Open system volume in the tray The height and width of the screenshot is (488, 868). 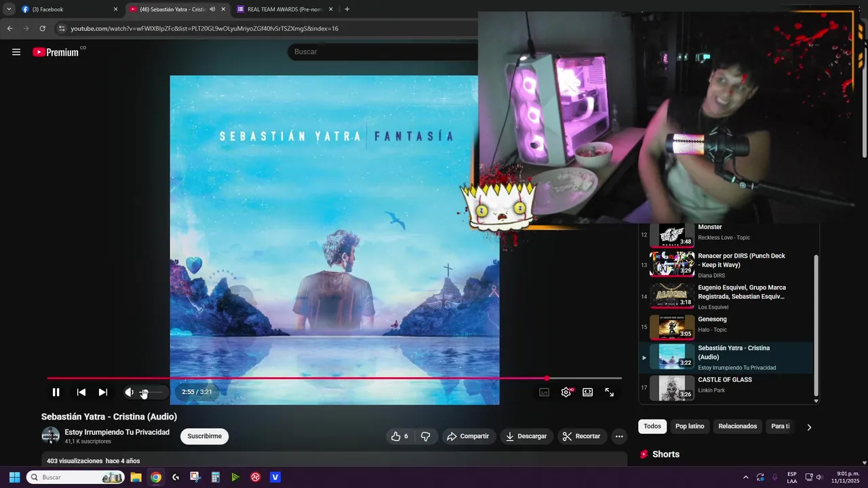[x=819, y=477]
